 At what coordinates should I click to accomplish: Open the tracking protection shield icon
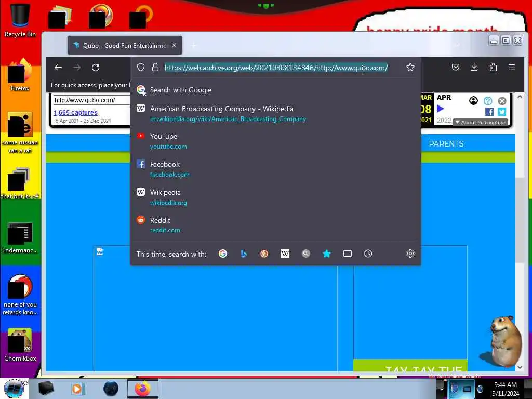pos(141,67)
